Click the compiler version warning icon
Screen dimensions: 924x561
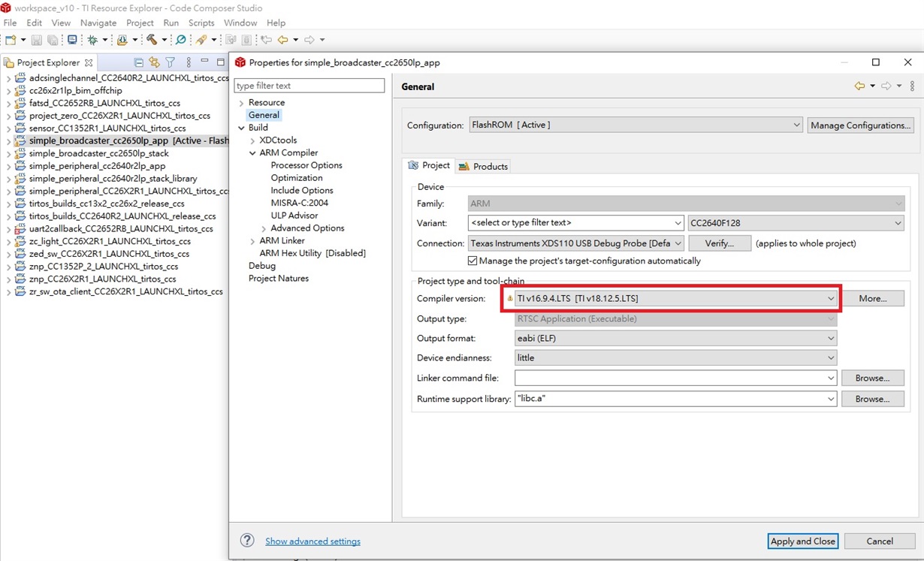pyautogui.click(x=510, y=299)
